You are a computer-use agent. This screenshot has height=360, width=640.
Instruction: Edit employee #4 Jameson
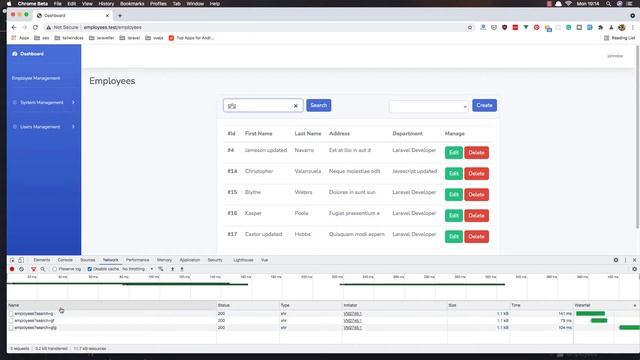(x=454, y=153)
